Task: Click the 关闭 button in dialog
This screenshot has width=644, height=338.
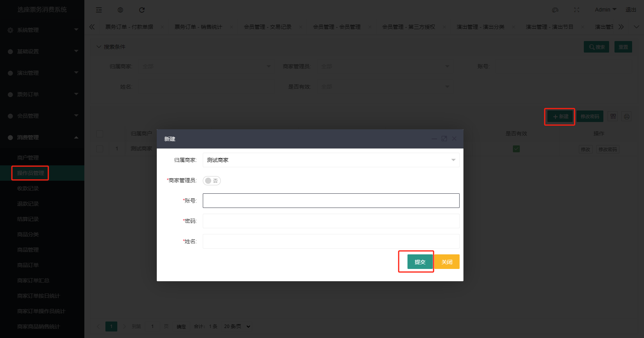Action: 447,262
